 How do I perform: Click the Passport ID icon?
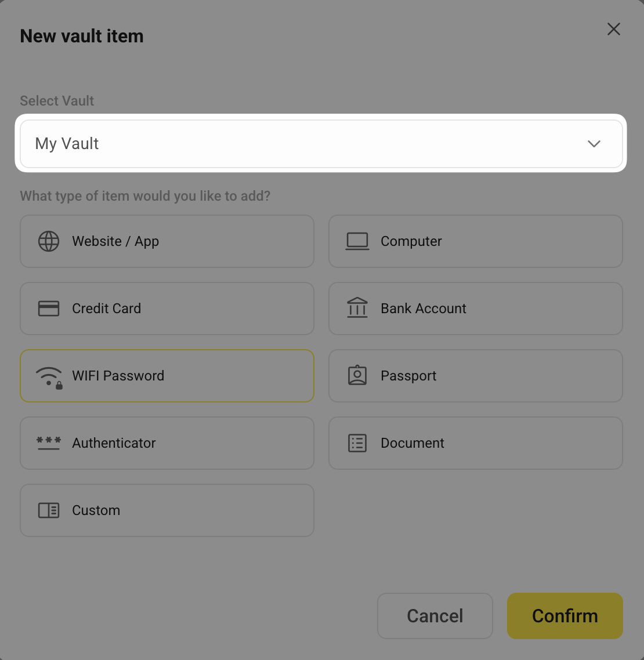[357, 376]
